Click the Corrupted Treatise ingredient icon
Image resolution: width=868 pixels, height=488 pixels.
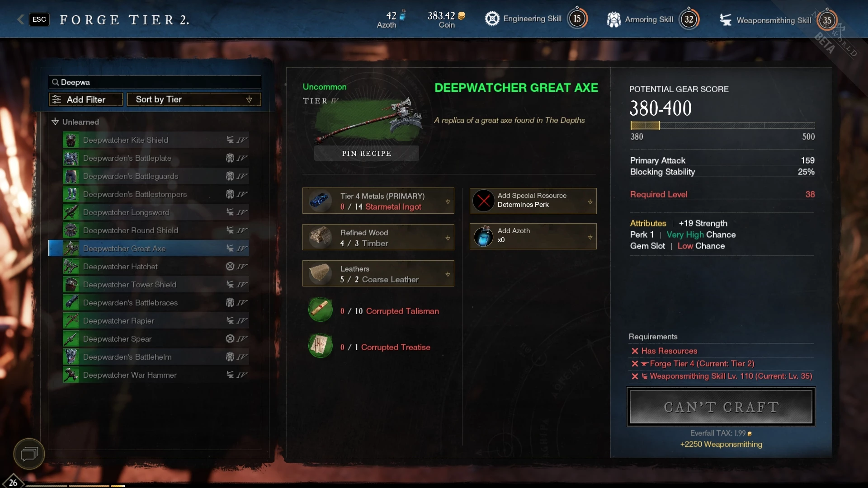321,346
